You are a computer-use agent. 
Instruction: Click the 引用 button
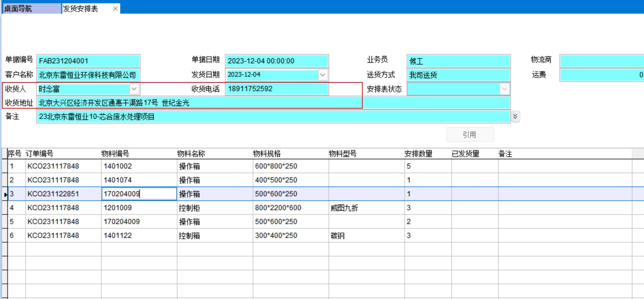coord(470,134)
